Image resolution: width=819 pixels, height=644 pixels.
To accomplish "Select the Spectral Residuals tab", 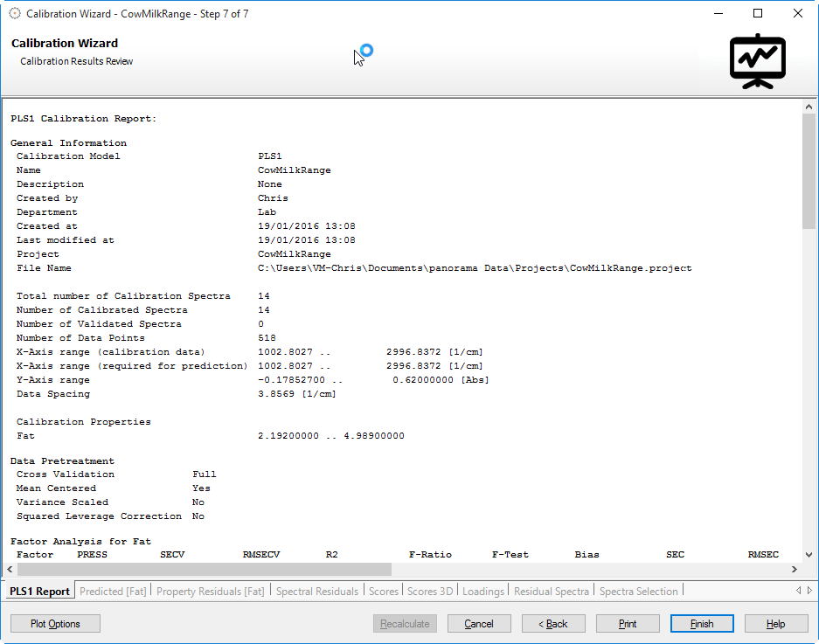I will 316,592.
